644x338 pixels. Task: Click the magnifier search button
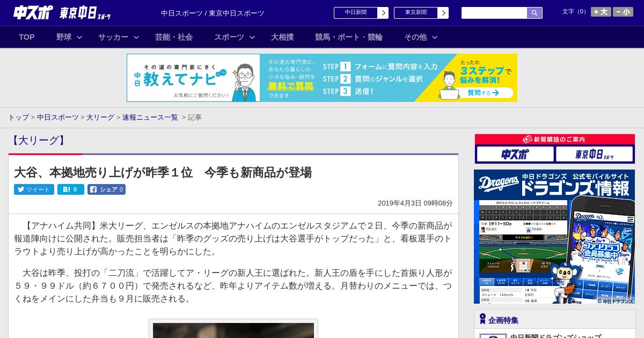click(x=535, y=13)
